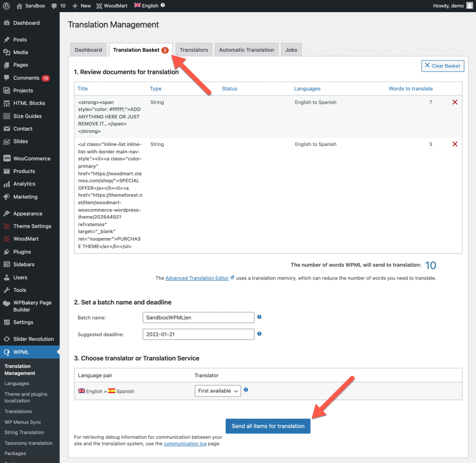Sort the table by Languages column
Image resolution: width=476 pixels, height=463 pixels.
point(307,89)
